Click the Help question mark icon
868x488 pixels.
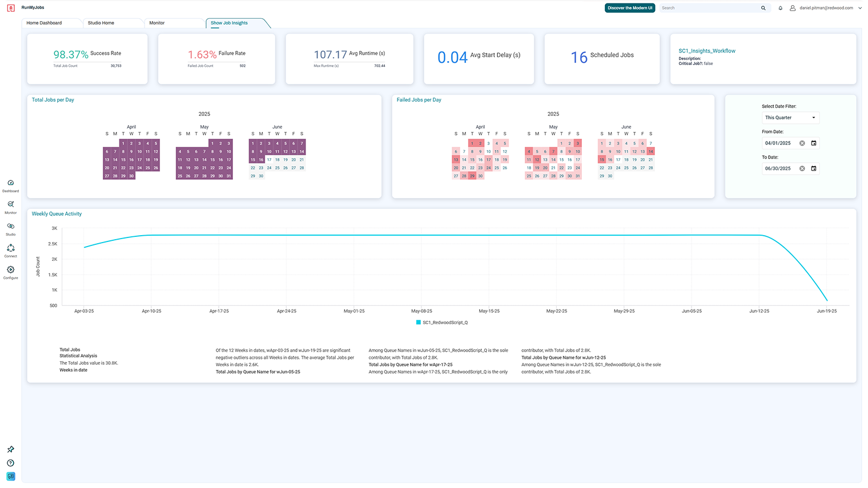tap(10, 463)
